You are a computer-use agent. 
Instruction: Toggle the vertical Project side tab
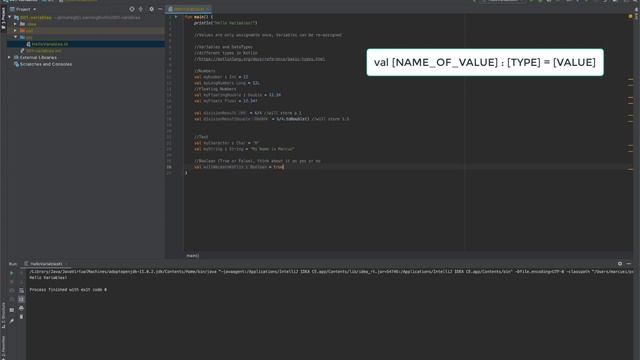pyautogui.click(x=3, y=18)
